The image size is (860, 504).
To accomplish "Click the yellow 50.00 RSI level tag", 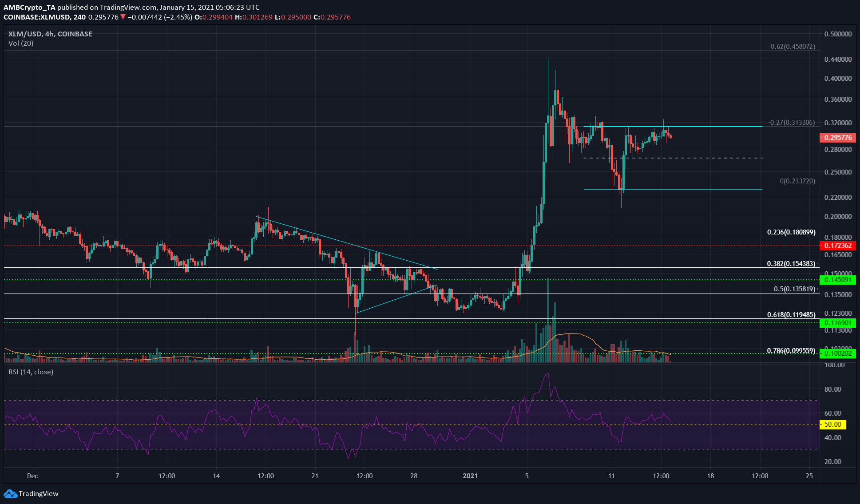I will (833, 425).
